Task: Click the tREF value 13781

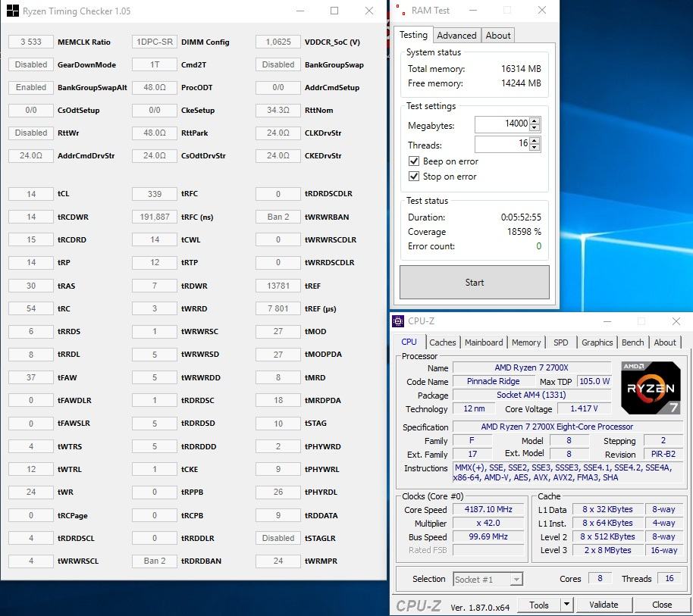Action: 278,286
